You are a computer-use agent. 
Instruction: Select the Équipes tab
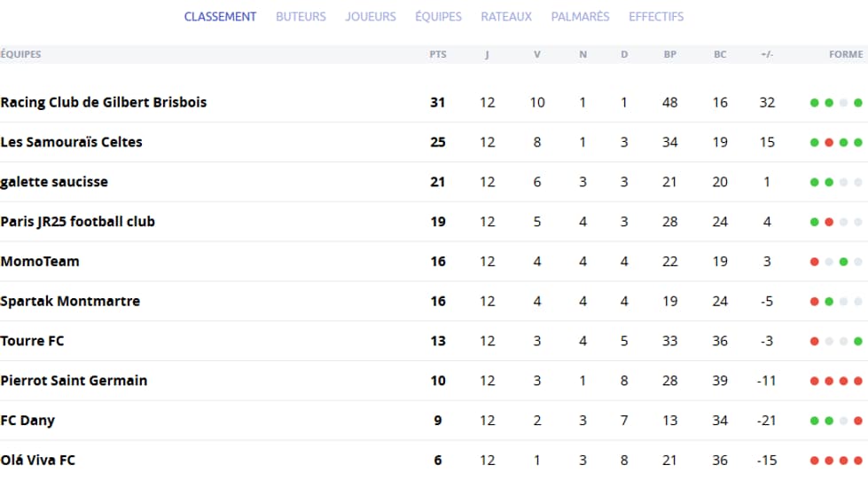pos(438,17)
